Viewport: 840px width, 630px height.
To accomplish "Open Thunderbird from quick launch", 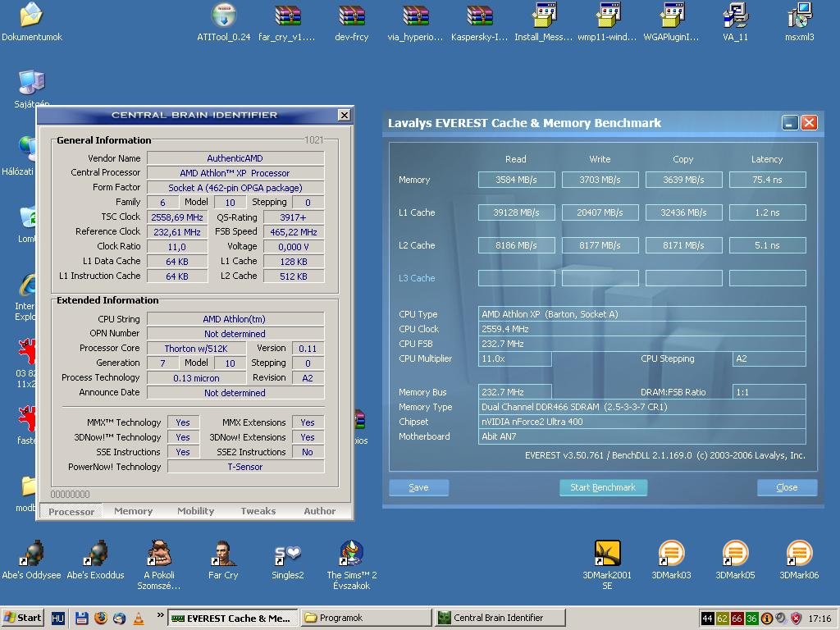I will 119,619.
